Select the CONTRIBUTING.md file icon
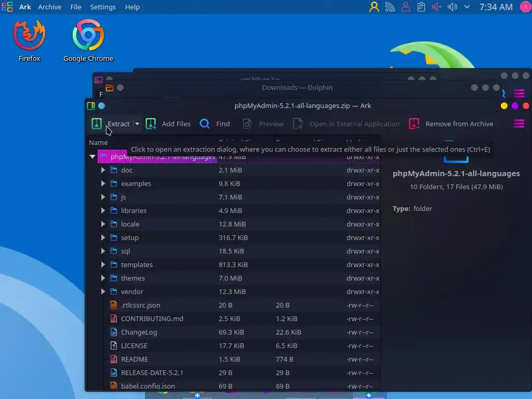The image size is (532, 399). 114,318
